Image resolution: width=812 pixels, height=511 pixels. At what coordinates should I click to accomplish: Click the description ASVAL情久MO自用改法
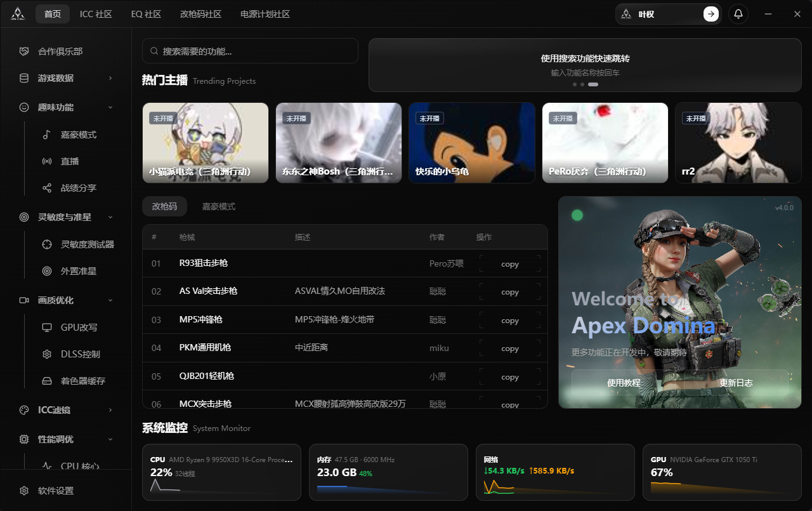click(340, 291)
